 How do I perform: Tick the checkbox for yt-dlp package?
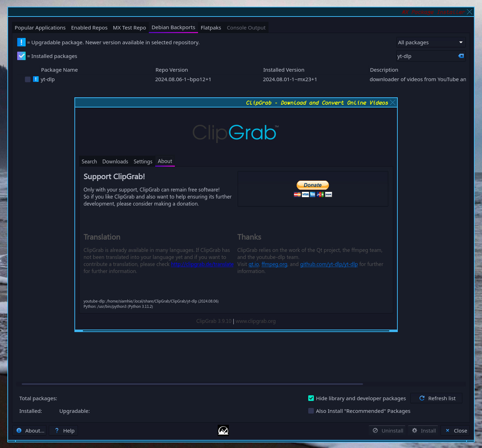click(28, 79)
